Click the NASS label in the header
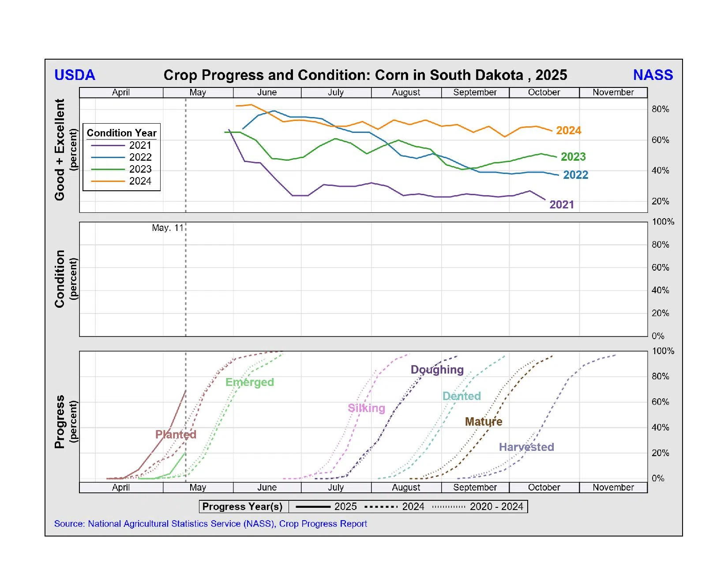 (x=653, y=75)
